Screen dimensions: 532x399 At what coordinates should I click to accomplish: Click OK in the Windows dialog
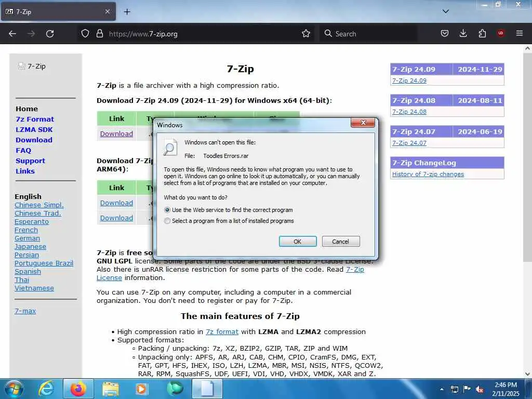298,242
